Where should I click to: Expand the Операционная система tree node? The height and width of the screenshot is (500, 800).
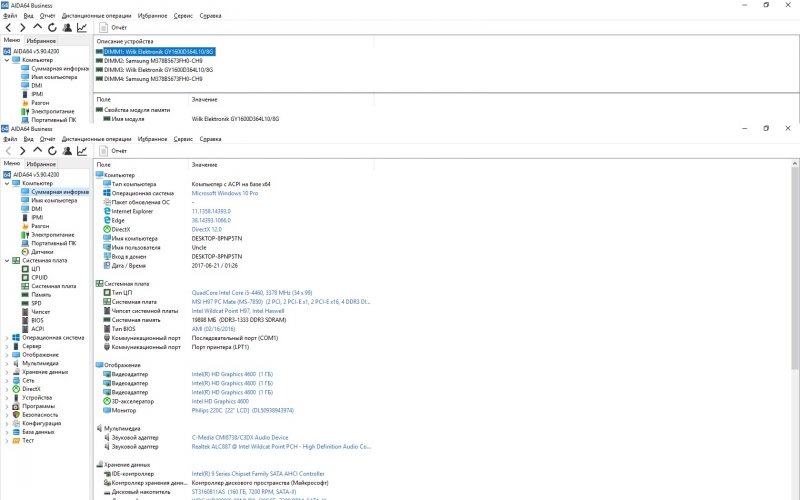point(7,337)
